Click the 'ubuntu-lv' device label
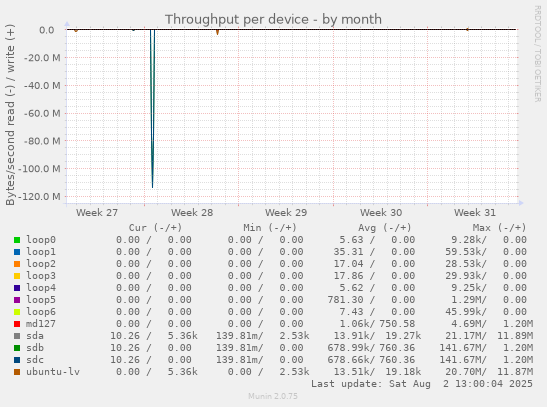 (53, 371)
